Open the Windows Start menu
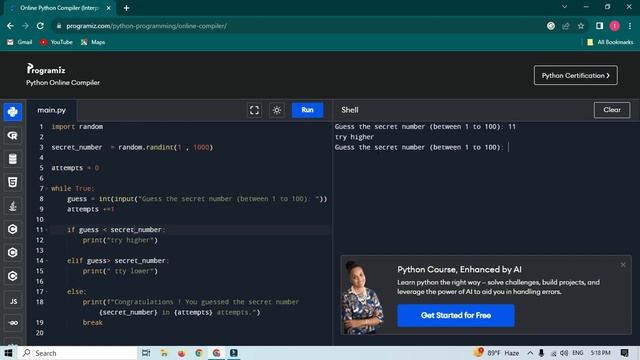 [x=8, y=353]
